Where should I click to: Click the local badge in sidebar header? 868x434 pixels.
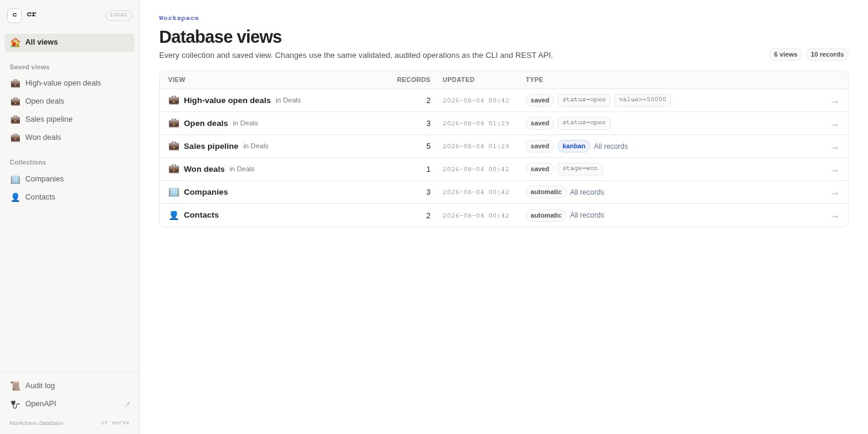(119, 16)
